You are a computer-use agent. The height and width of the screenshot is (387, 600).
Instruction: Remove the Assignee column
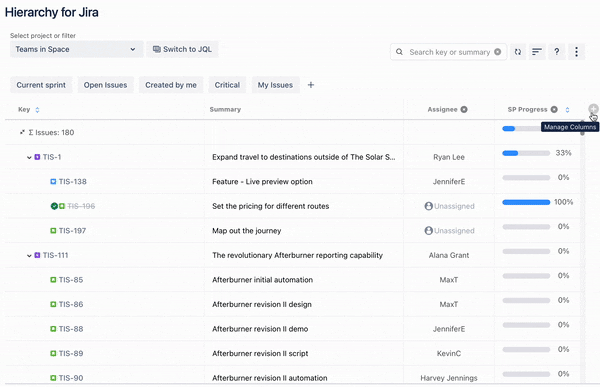pos(464,109)
